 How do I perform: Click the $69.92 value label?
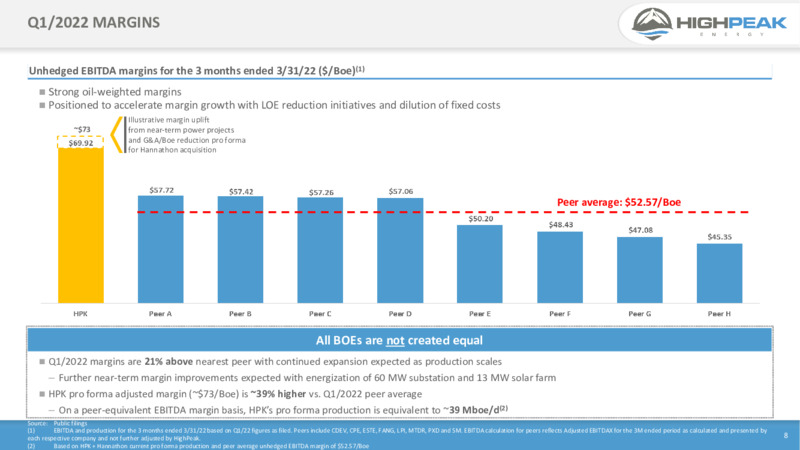coord(81,143)
